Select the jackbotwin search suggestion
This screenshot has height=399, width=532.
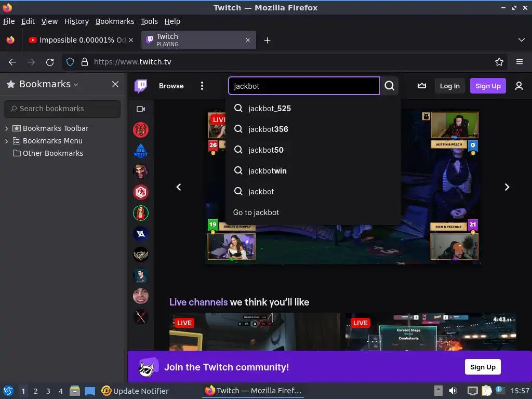(313, 170)
